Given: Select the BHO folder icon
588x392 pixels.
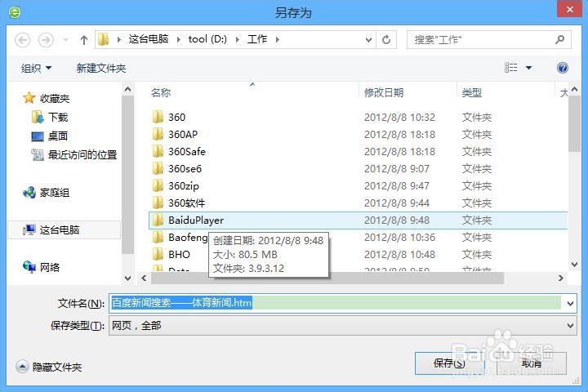Looking at the screenshot, I should [158, 254].
